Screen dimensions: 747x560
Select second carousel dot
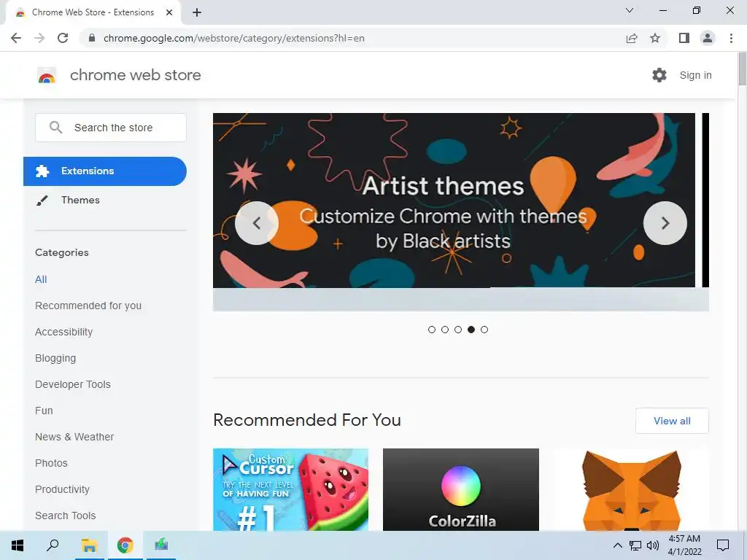pos(445,330)
